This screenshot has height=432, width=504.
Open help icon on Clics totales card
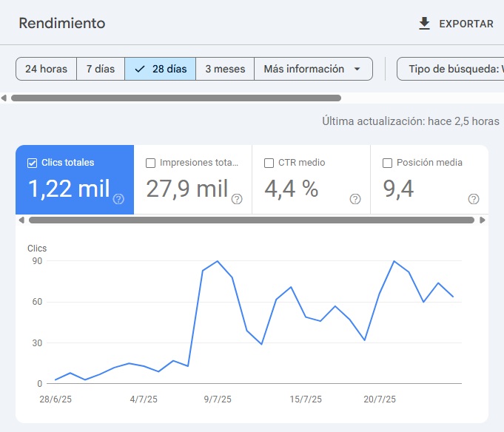point(118,199)
